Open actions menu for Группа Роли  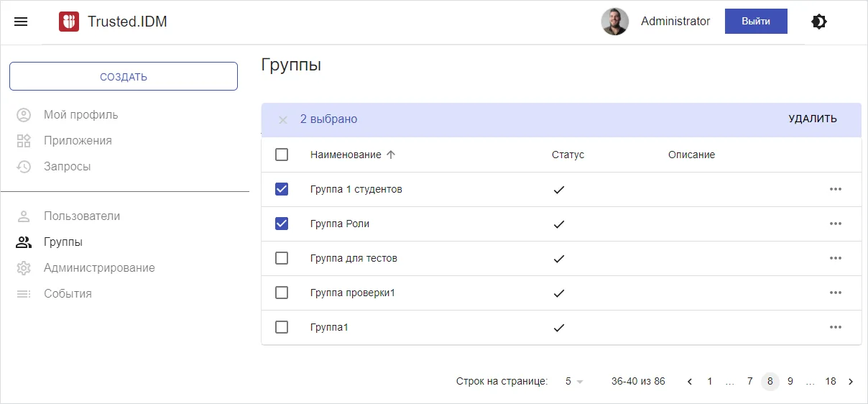(x=835, y=224)
